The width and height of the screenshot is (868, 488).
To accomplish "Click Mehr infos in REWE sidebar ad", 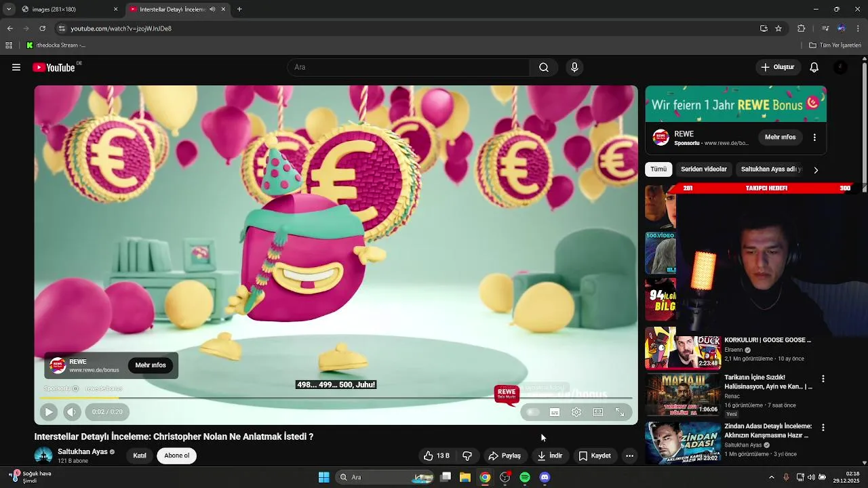I will coord(780,137).
